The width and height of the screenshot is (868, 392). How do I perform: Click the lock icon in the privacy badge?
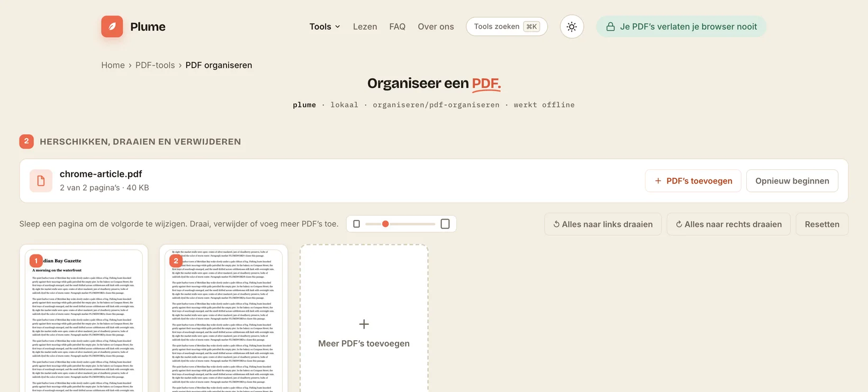pos(610,26)
